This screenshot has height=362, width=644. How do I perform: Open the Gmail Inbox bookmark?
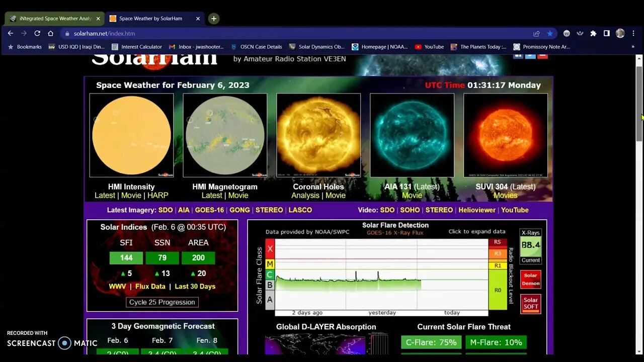point(196,47)
